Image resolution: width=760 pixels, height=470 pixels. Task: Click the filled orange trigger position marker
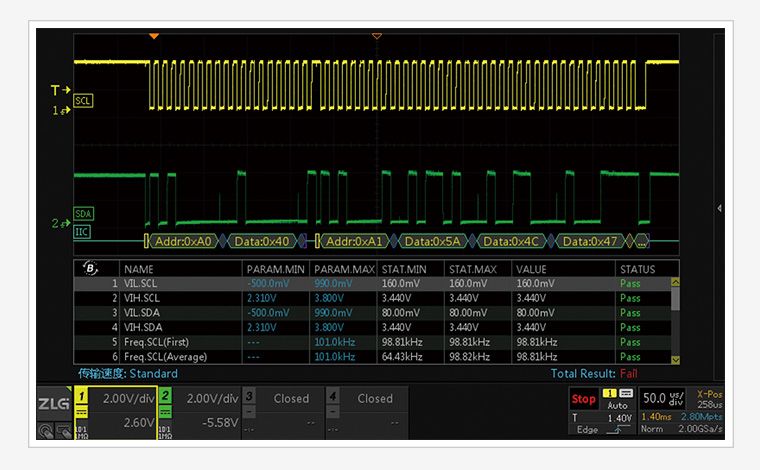(x=153, y=36)
